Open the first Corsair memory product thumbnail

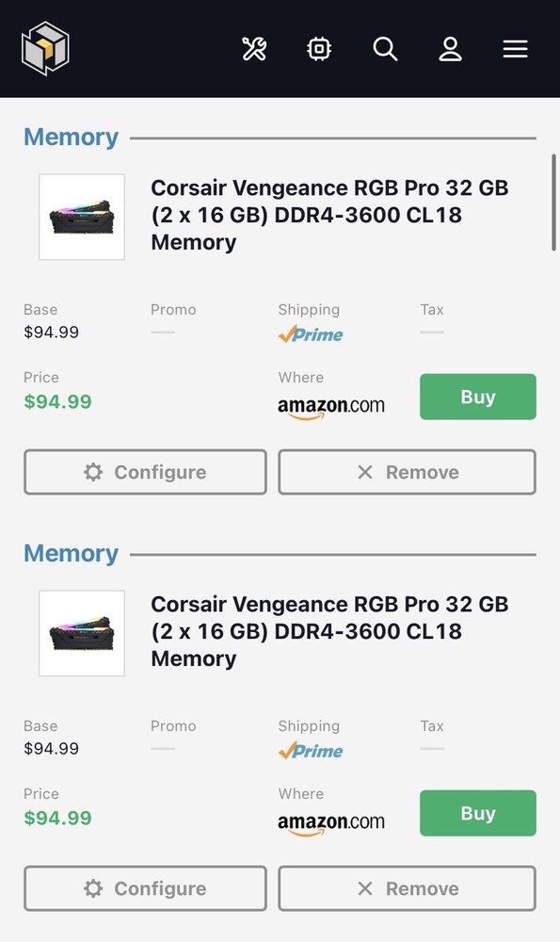[81, 217]
